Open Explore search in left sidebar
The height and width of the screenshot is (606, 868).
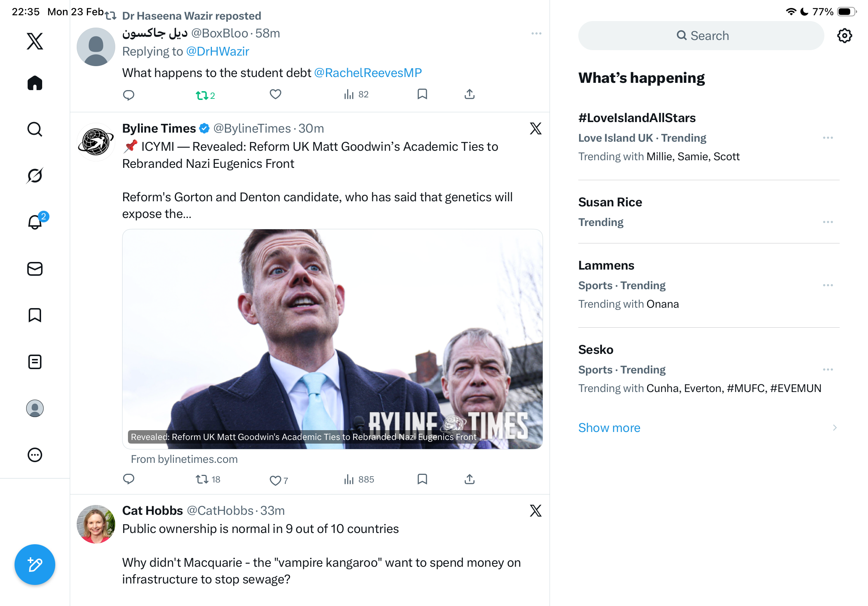[35, 129]
